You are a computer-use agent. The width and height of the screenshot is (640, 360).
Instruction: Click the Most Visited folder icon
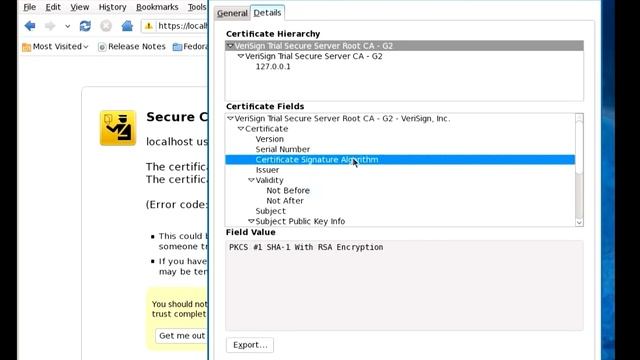(27, 47)
